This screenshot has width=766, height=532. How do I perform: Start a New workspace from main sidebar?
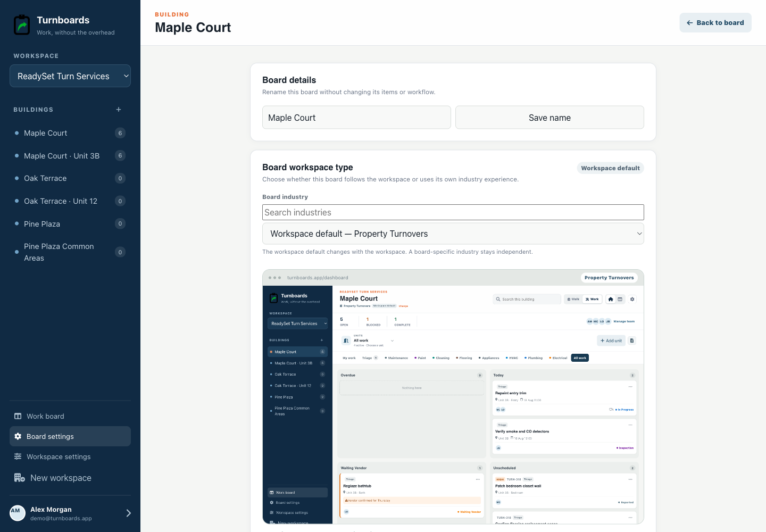pos(70,478)
